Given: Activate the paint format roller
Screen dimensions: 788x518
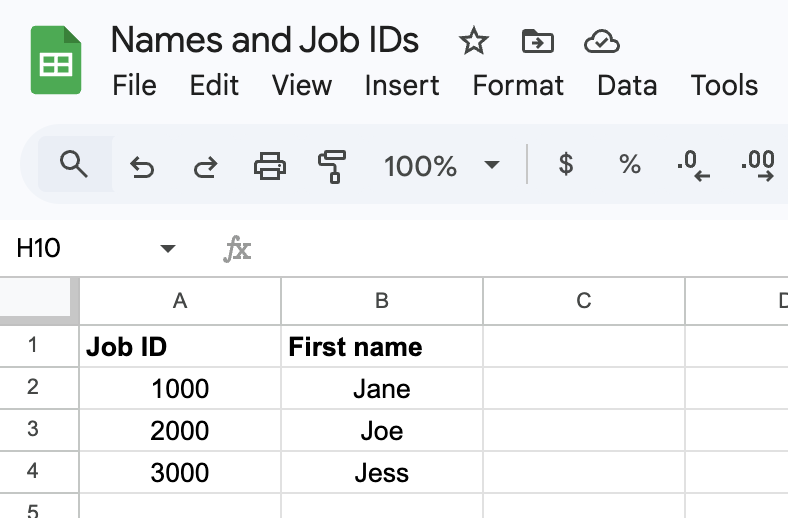Looking at the screenshot, I should [x=332, y=165].
